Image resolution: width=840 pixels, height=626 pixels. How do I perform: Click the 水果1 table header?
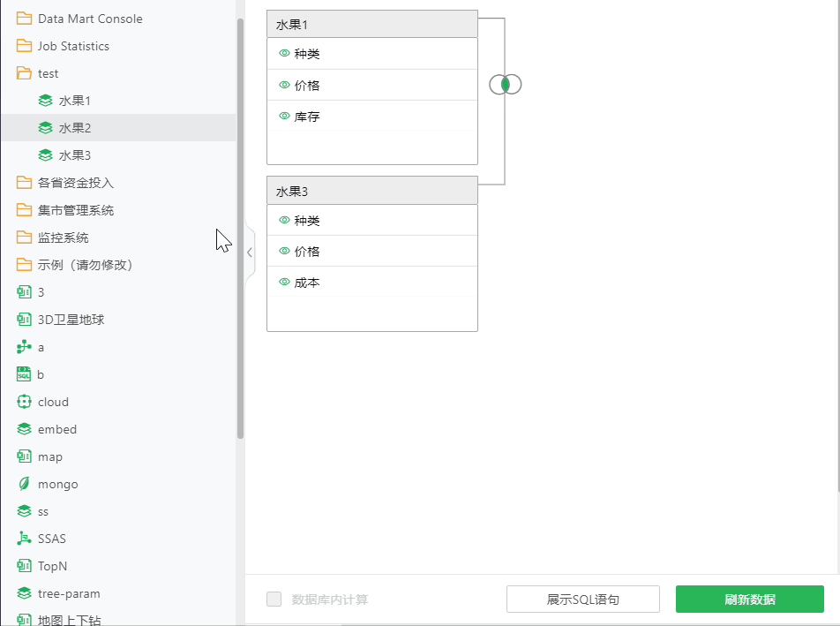(x=371, y=24)
